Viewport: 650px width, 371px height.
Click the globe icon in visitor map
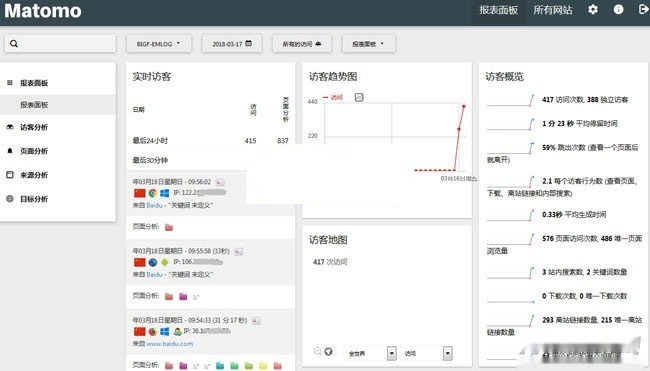[328, 352]
